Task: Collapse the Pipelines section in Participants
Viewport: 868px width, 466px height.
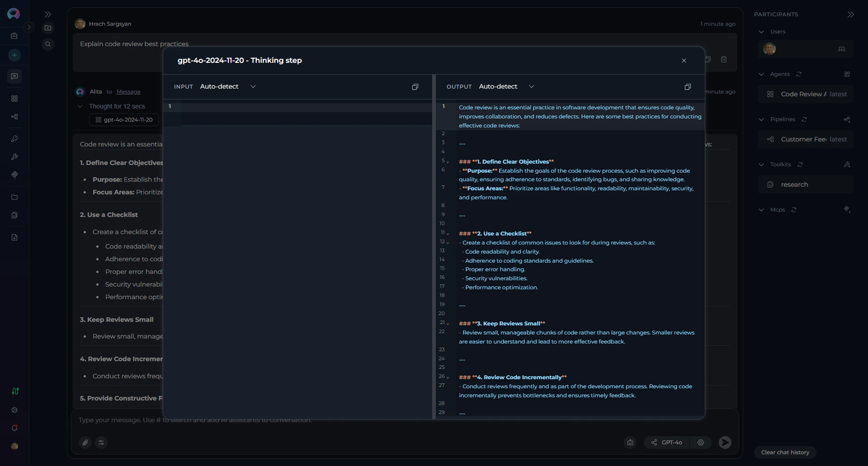Action: 761,119
